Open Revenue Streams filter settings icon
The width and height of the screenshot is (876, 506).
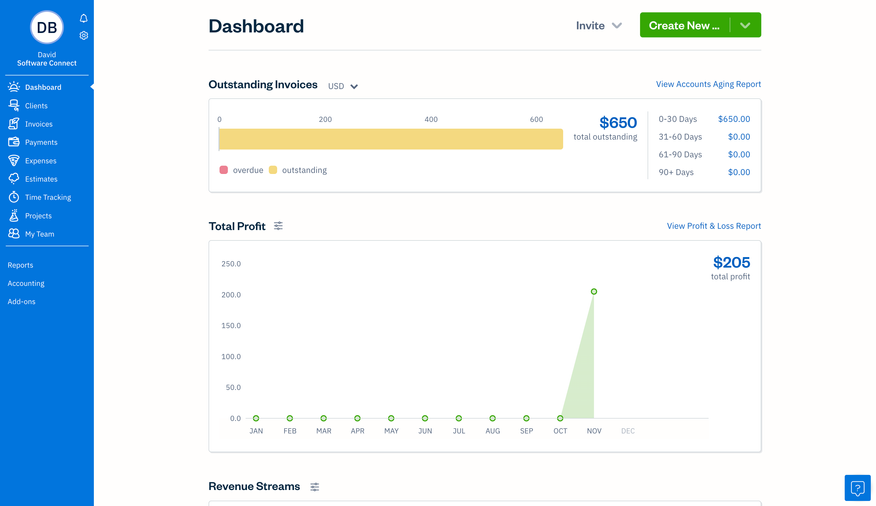click(x=314, y=487)
